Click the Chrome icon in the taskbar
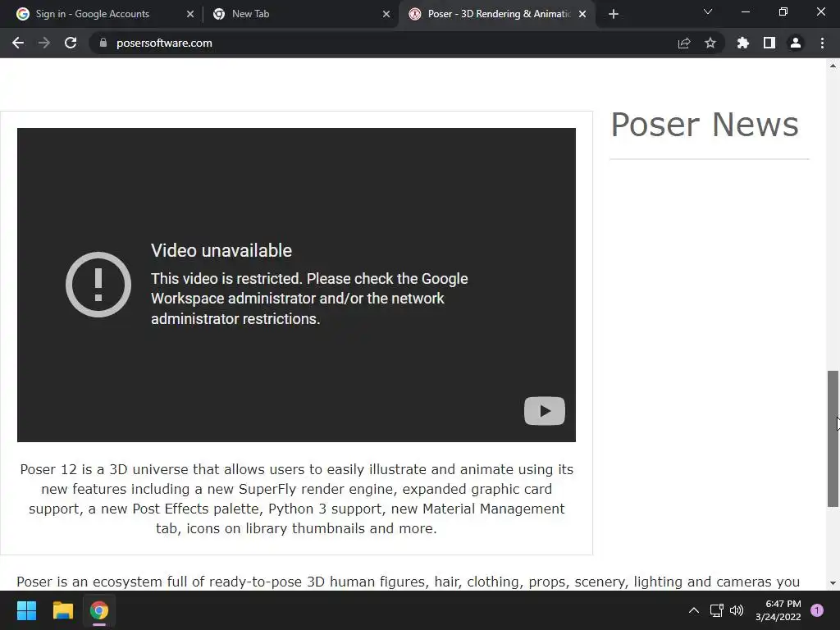The height and width of the screenshot is (630, 840). 99,610
